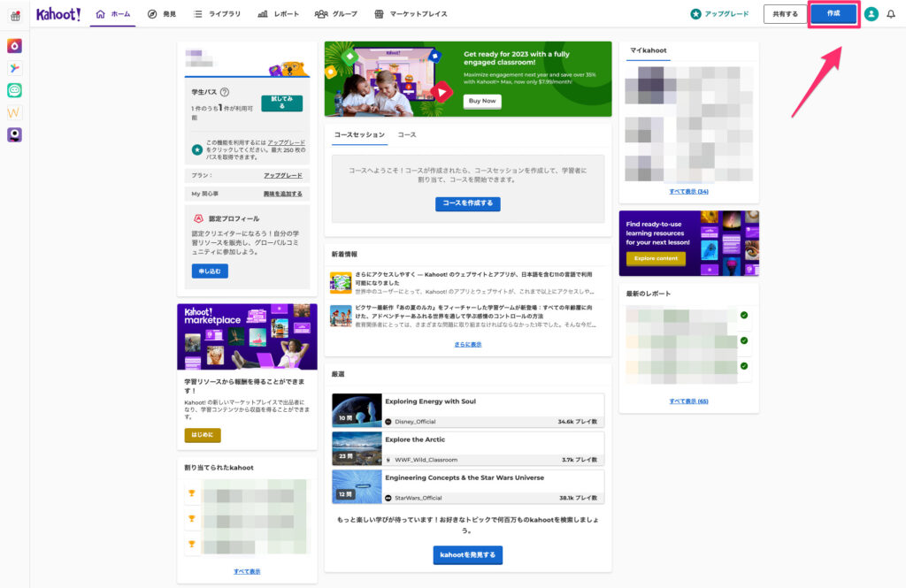This screenshot has height=588, width=906.
Task: Click the 試してみる button for 学生パス
Action: tap(282, 103)
